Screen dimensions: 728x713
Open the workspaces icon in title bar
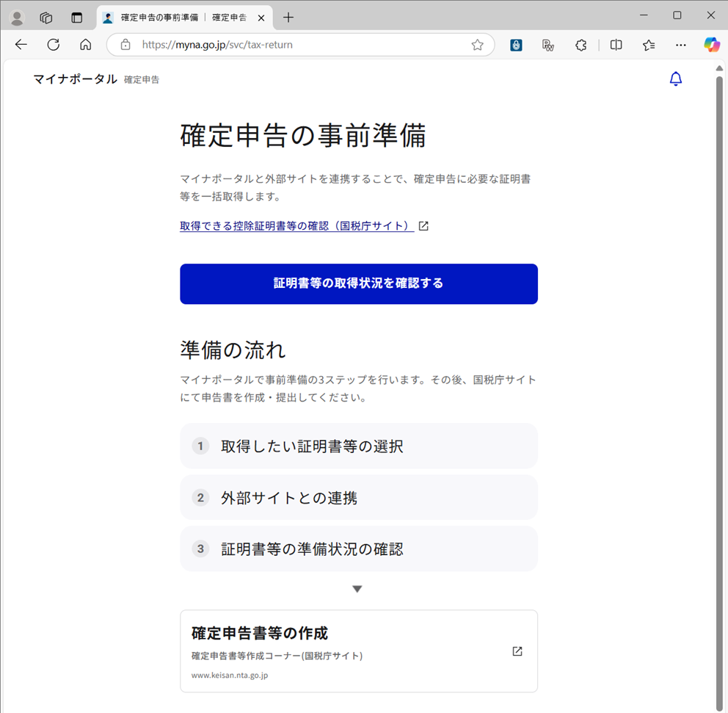tap(46, 18)
